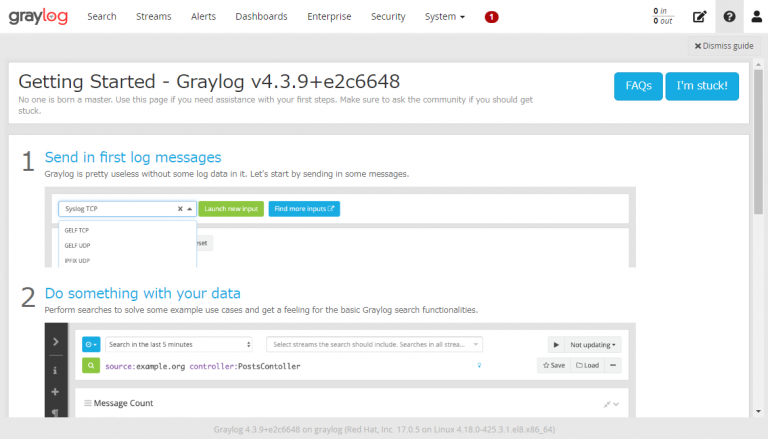Image resolution: width=768 pixels, height=439 pixels.
Task: Expand the sidebar chevron arrow
Action: [x=56, y=341]
